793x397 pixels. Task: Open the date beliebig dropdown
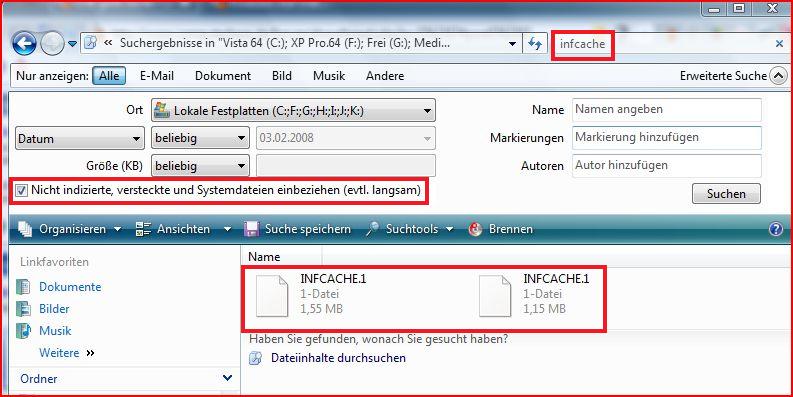(x=200, y=138)
